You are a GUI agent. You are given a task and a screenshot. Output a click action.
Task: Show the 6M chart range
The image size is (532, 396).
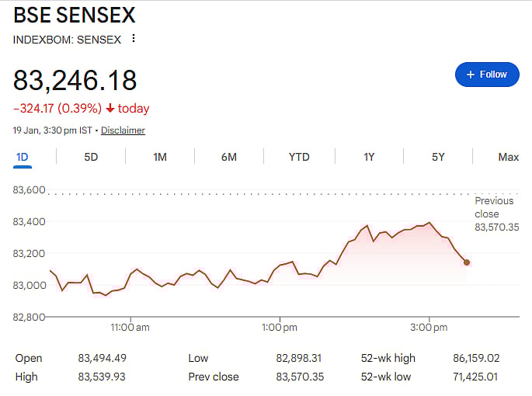228,157
